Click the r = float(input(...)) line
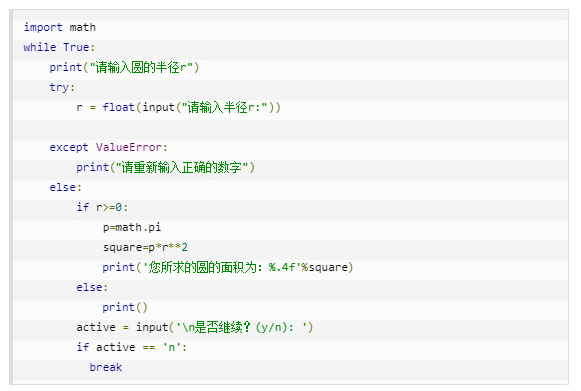The width and height of the screenshot is (581, 391). pos(178,107)
